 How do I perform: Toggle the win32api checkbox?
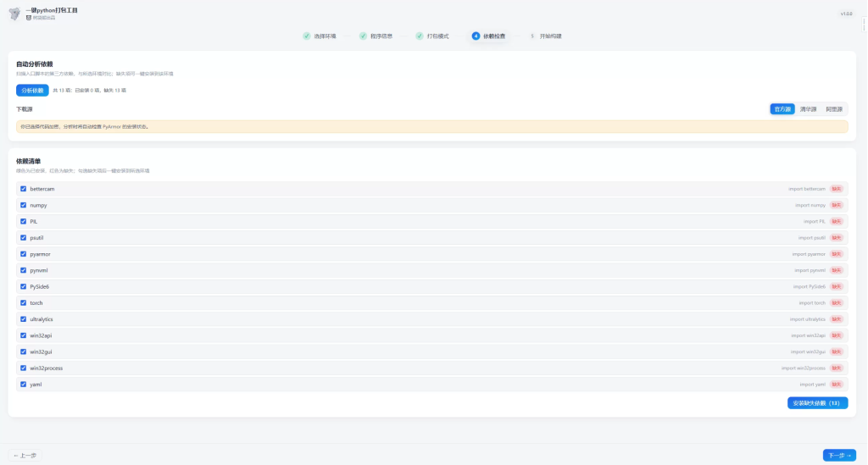(23, 335)
